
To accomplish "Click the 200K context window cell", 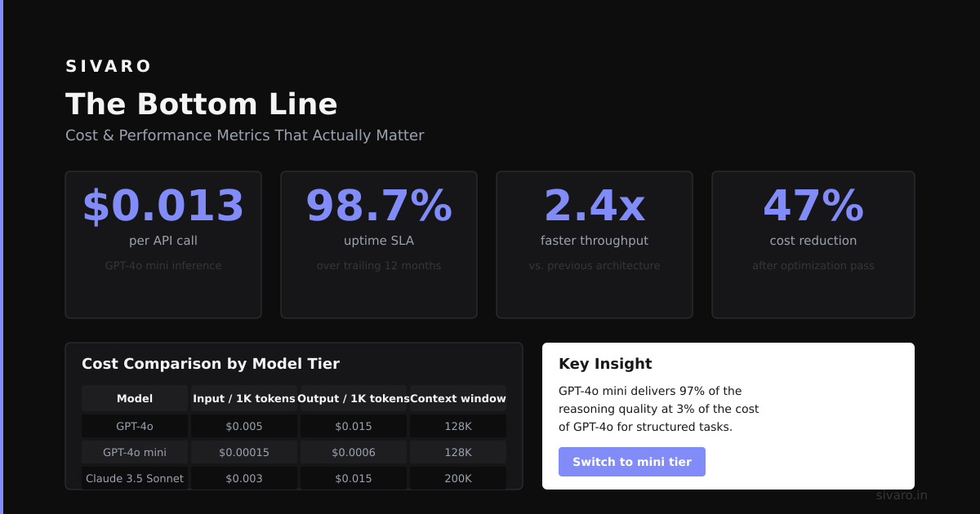I will pyautogui.click(x=458, y=478).
